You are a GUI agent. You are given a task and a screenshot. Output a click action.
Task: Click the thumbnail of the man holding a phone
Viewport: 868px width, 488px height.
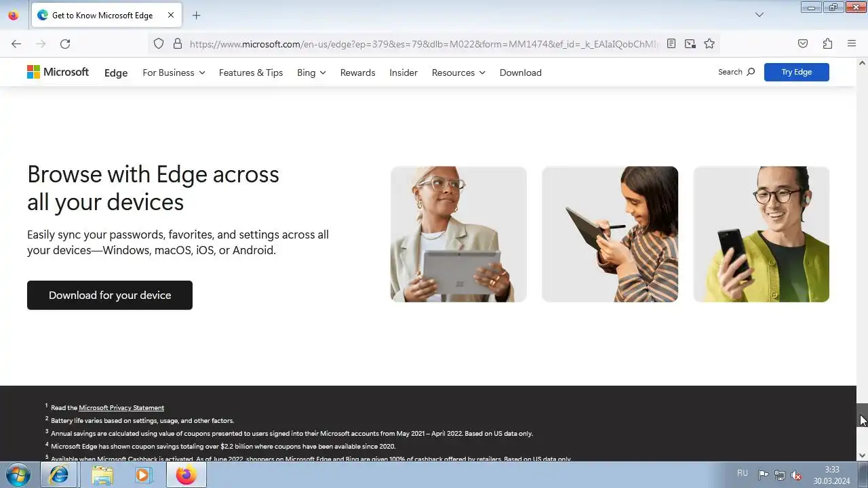coord(761,234)
